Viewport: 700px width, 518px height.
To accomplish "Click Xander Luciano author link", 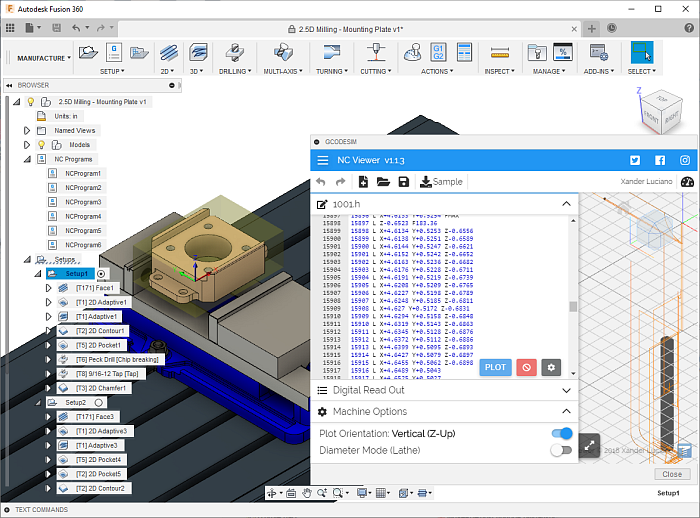I will (646, 181).
